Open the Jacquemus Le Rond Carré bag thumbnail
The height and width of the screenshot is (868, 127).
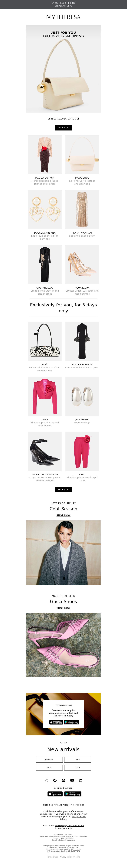tap(82, 155)
